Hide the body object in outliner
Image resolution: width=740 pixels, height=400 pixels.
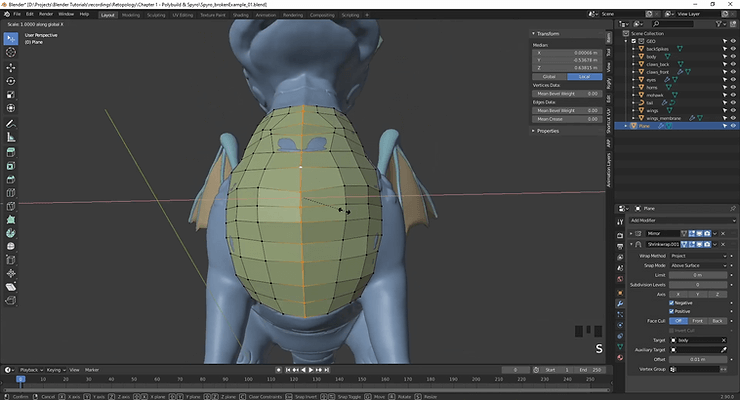[733, 57]
